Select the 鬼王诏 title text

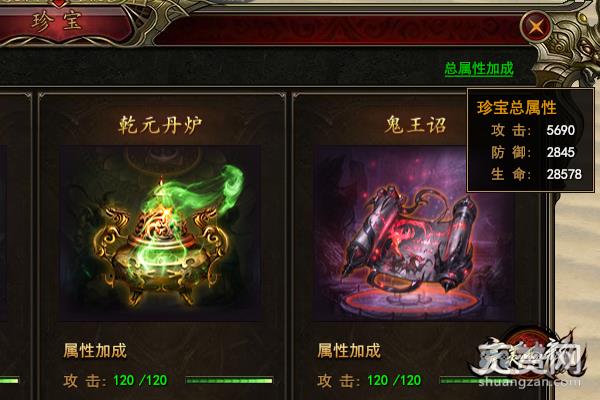(416, 125)
